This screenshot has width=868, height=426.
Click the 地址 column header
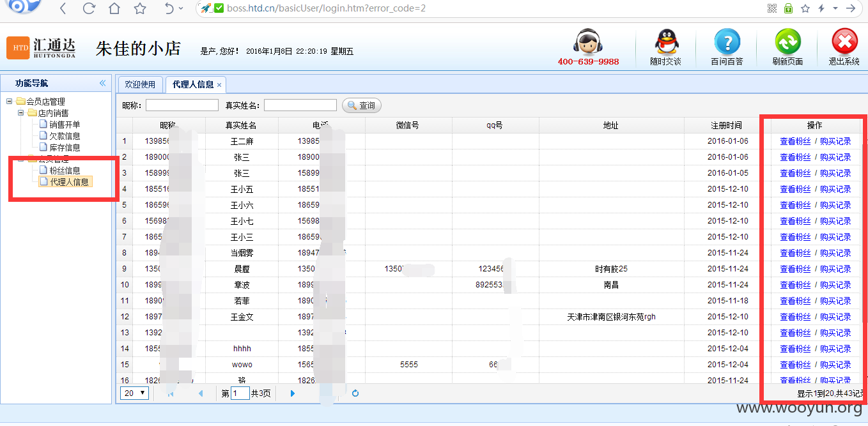click(x=611, y=125)
